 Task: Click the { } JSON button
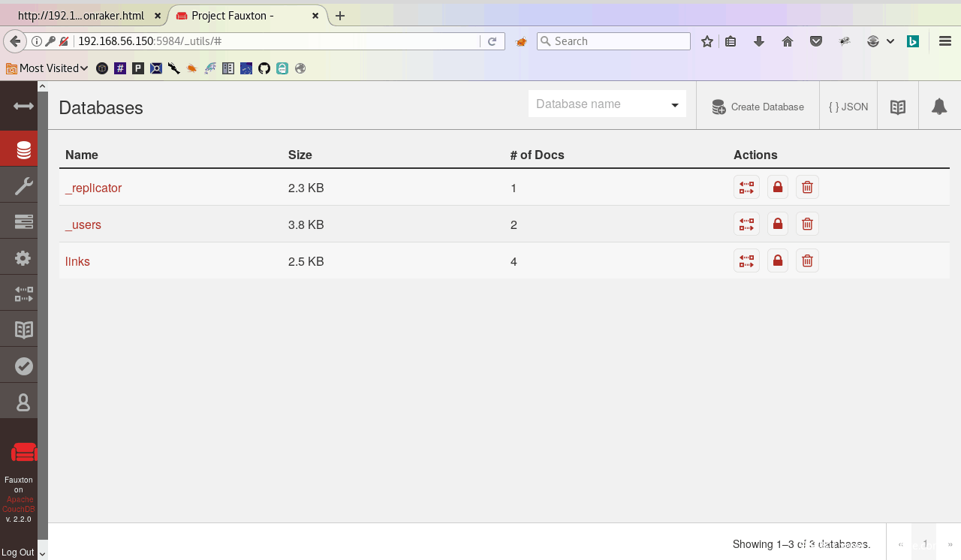[x=848, y=107]
